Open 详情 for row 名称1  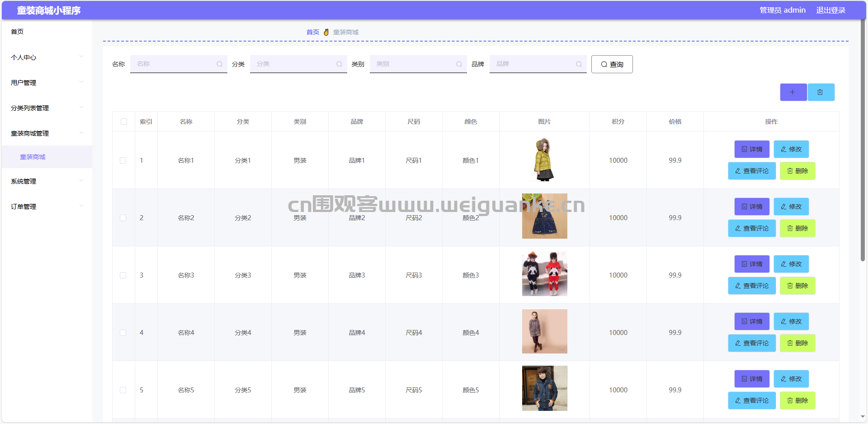(751, 149)
